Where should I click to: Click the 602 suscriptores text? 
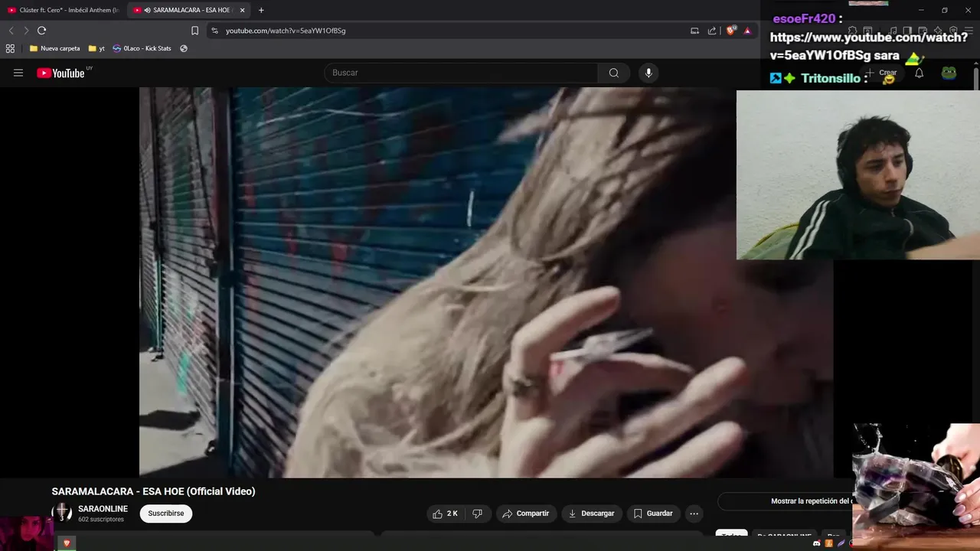click(x=101, y=520)
